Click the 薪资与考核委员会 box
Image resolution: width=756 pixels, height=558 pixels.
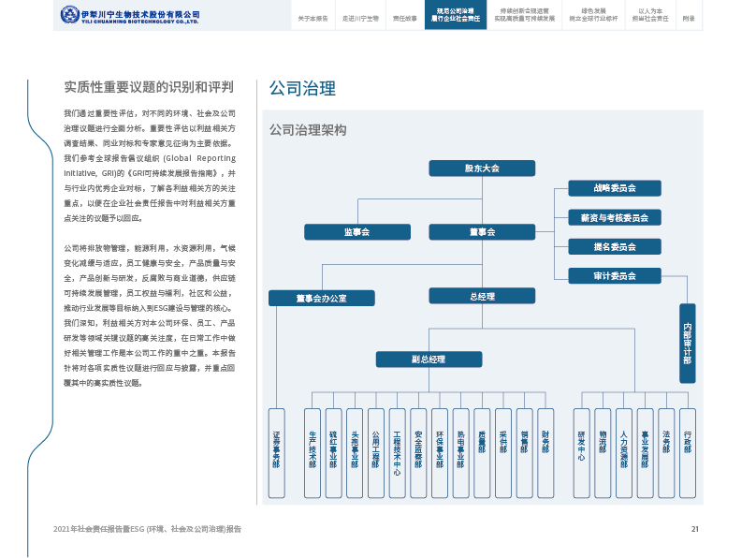(x=614, y=217)
